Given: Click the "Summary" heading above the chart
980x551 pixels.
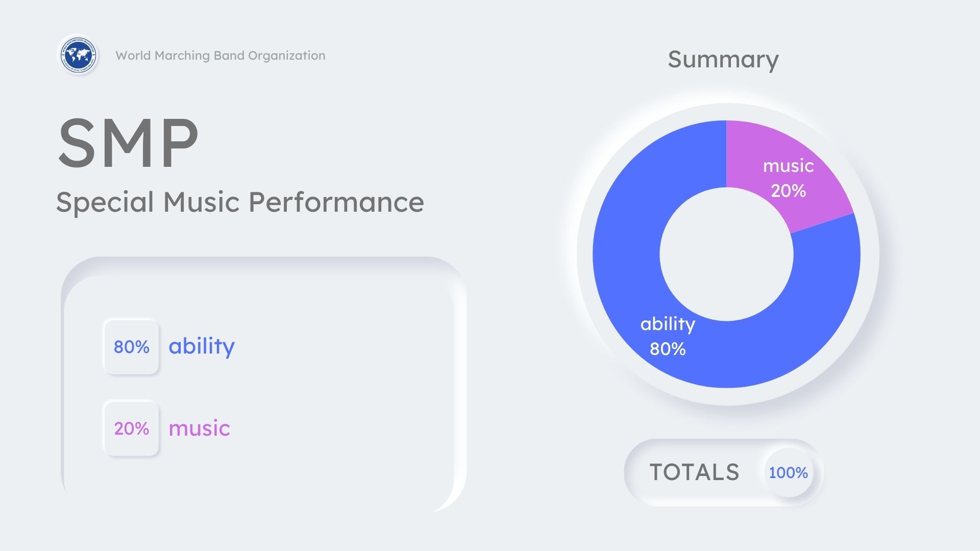Looking at the screenshot, I should coord(723,60).
